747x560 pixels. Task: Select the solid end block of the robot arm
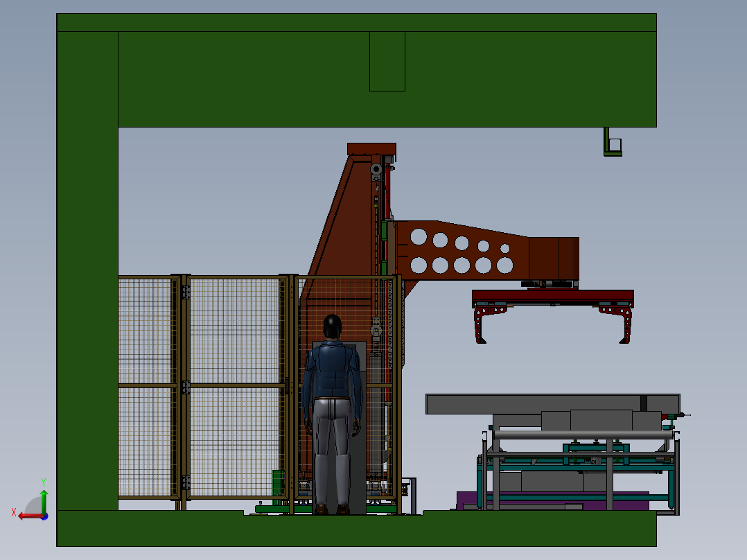[554, 259]
